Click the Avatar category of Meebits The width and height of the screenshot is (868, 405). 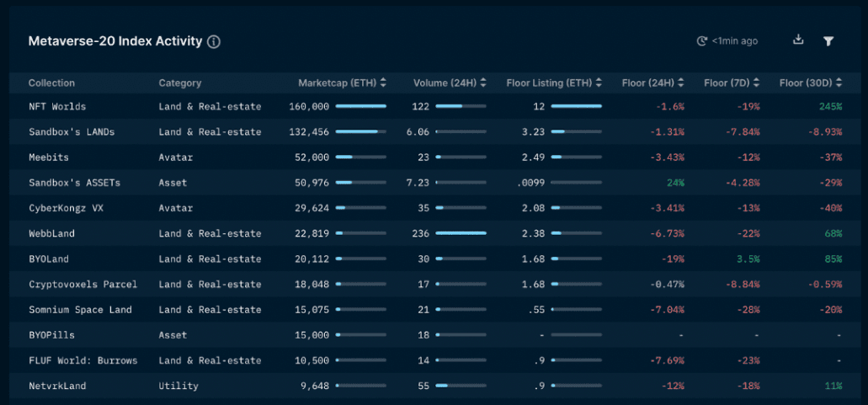click(x=175, y=157)
